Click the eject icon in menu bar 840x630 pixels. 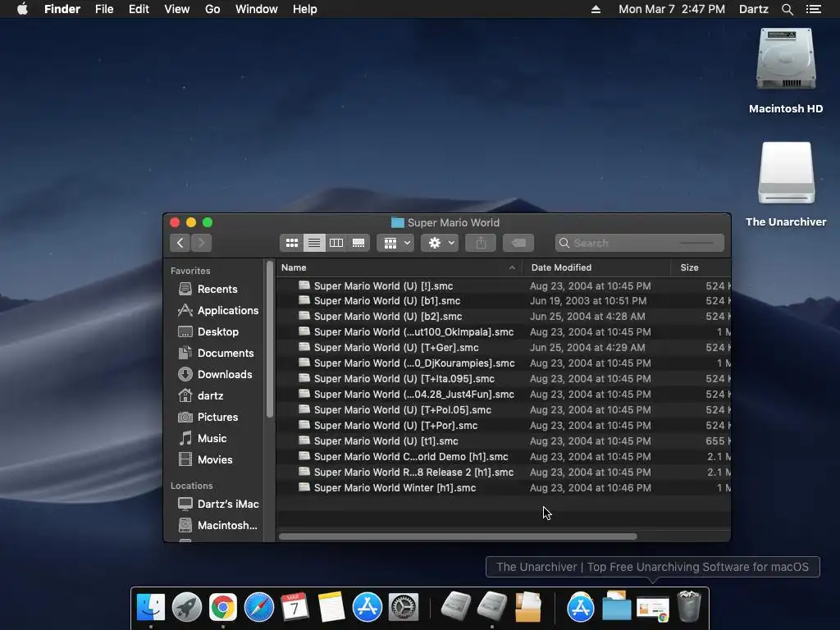point(596,9)
